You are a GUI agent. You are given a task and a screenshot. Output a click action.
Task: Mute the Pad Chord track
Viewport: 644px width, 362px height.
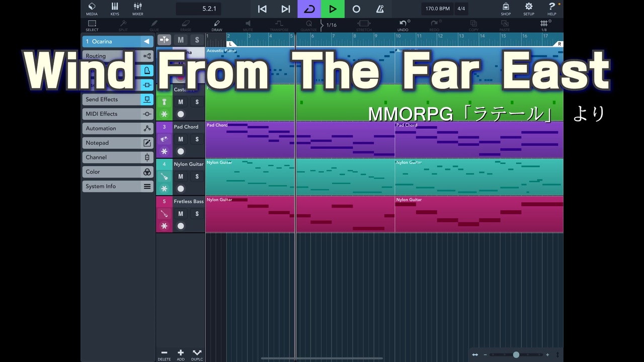click(x=181, y=139)
